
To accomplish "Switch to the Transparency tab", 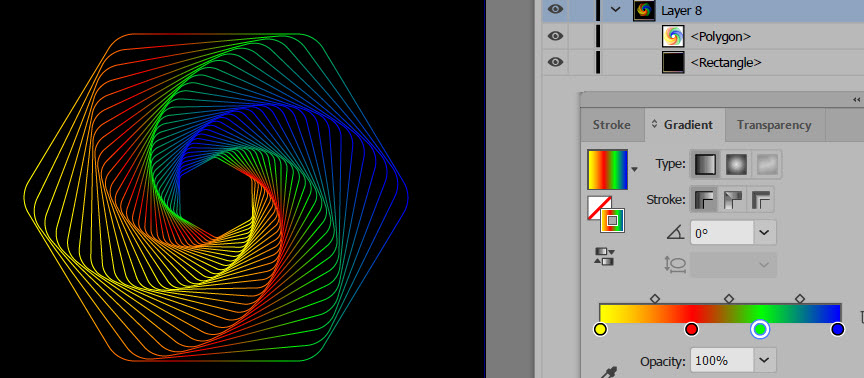I will (774, 125).
